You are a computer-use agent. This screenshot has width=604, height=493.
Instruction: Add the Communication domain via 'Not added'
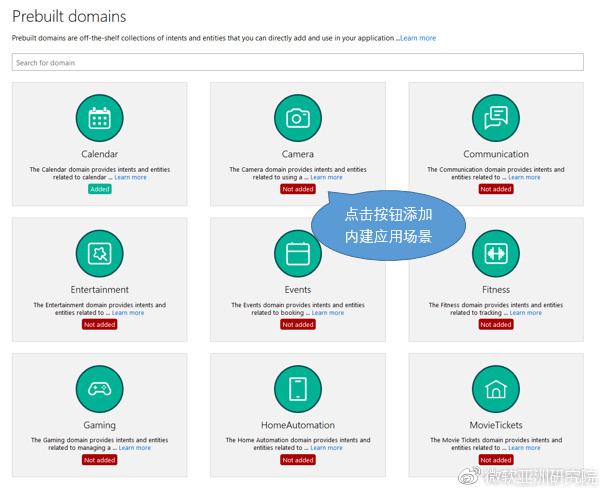coord(495,189)
